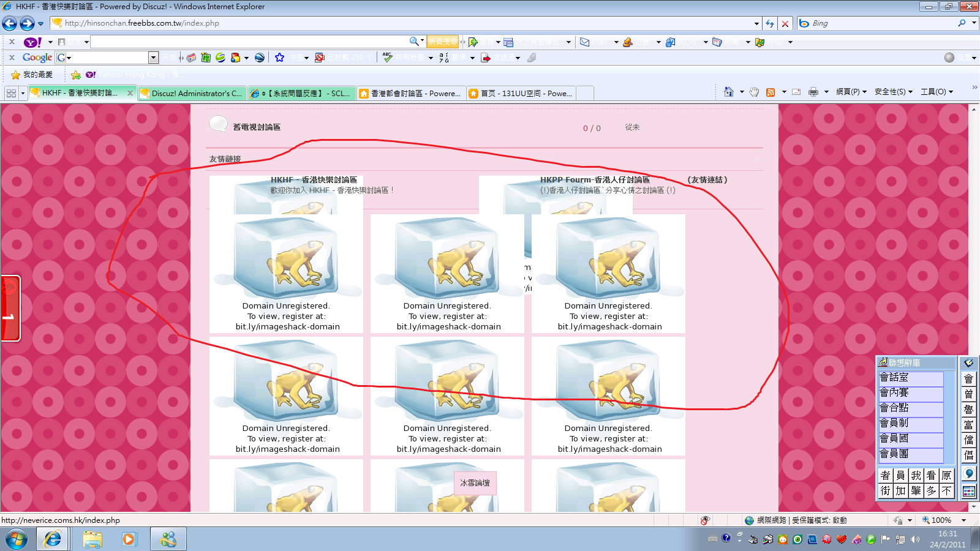980x551 pixels.
Task: Expand the Home button dropdown arrow
Action: (x=742, y=92)
